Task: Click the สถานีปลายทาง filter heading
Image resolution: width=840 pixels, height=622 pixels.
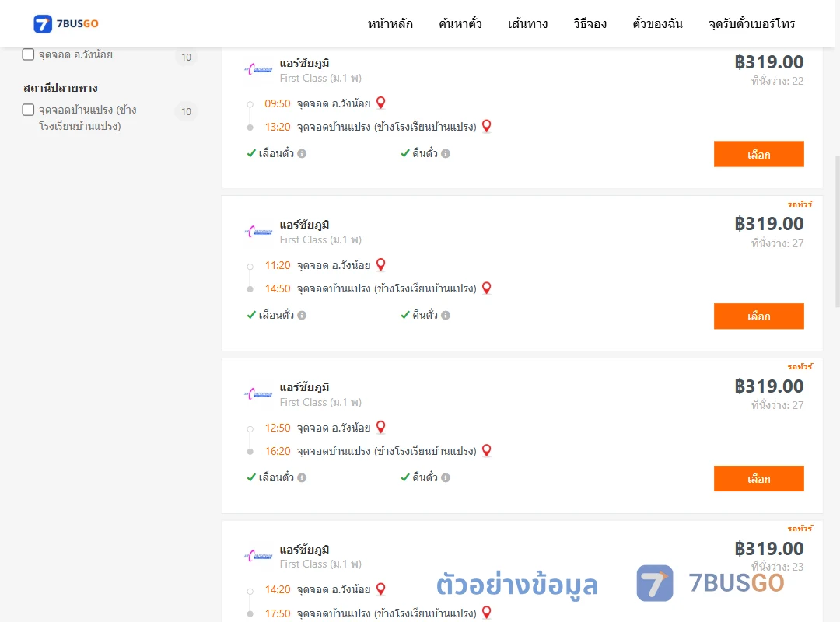Action: 61,88
